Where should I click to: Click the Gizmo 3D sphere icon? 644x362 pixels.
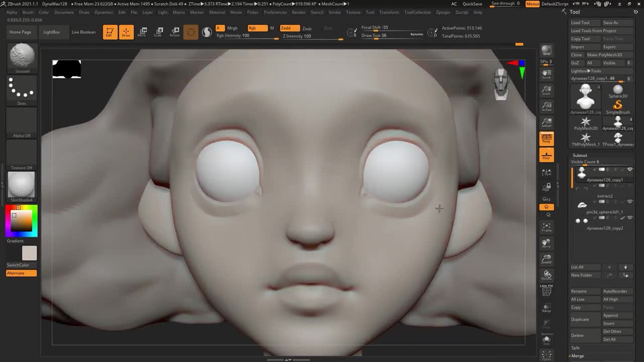tap(191, 32)
